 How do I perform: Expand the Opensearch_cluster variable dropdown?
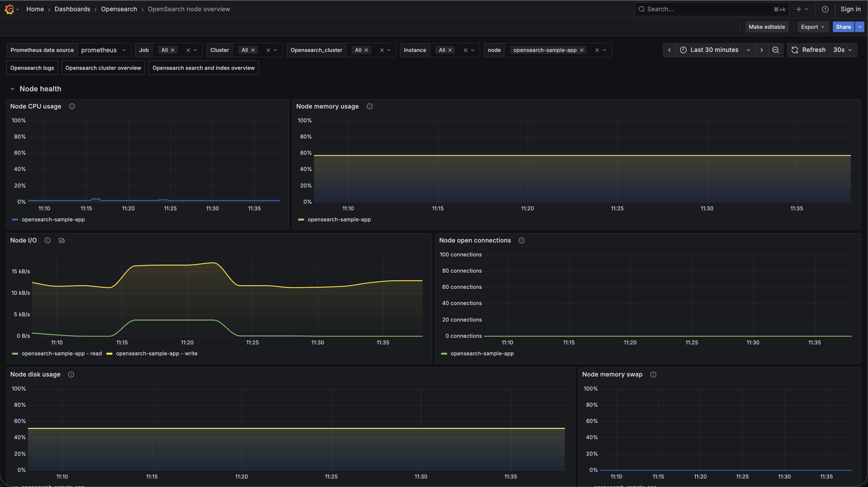click(x=389, y=50)
